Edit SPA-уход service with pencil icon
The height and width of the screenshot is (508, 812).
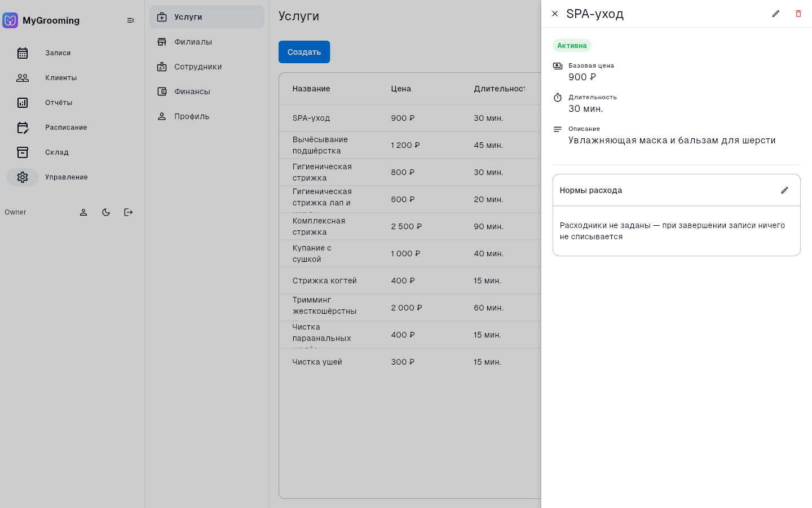coord(776,14)
